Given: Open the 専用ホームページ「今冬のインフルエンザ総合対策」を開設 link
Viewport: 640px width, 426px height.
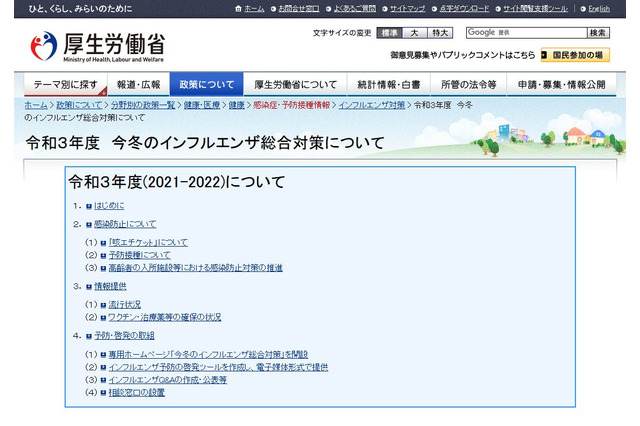Looking at the screenshot, I should pos(208,355).
